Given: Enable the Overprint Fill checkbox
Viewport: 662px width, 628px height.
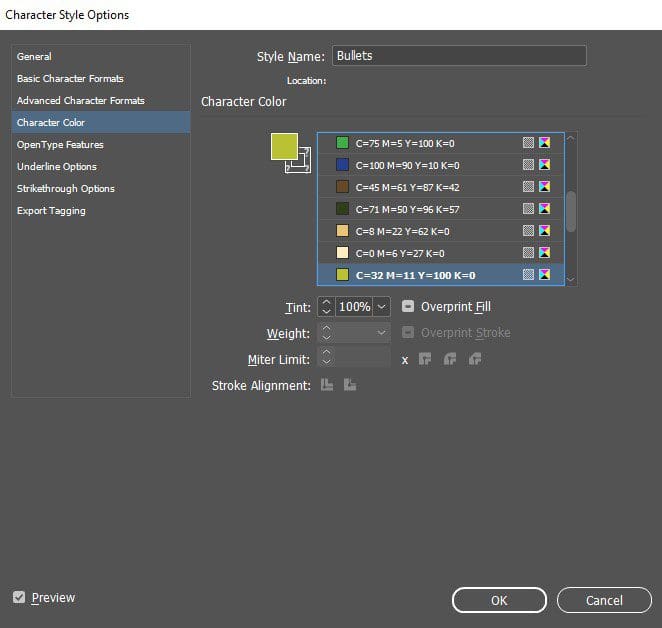Looking at the screenshot, I should click(x=409, y=307).
